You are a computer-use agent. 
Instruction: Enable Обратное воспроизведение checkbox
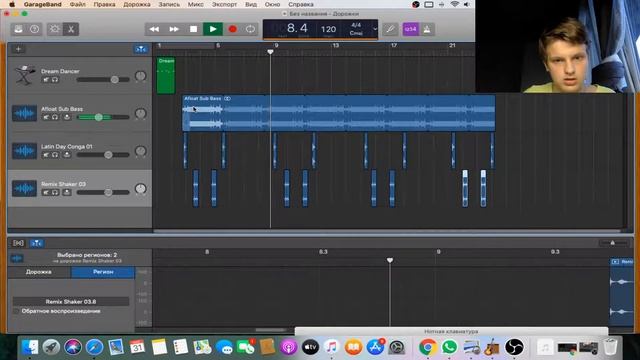pyautogui.click(x=16, y=311)
